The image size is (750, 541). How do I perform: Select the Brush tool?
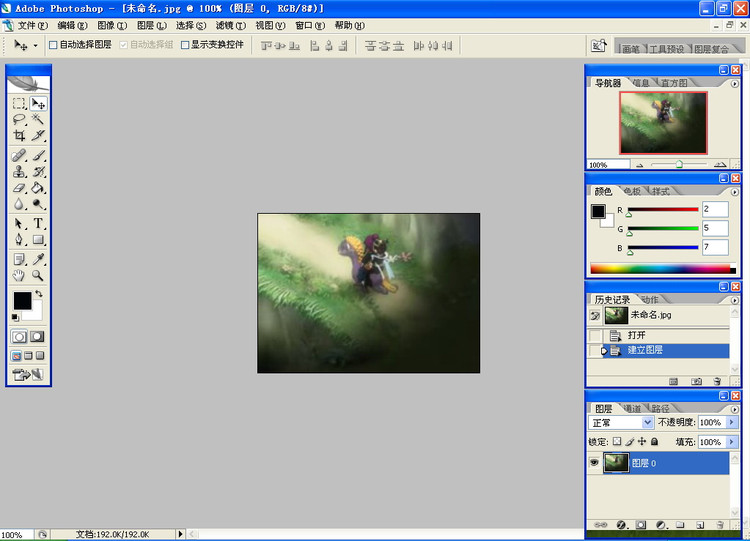pyautogui.click(x=38, y=155)
